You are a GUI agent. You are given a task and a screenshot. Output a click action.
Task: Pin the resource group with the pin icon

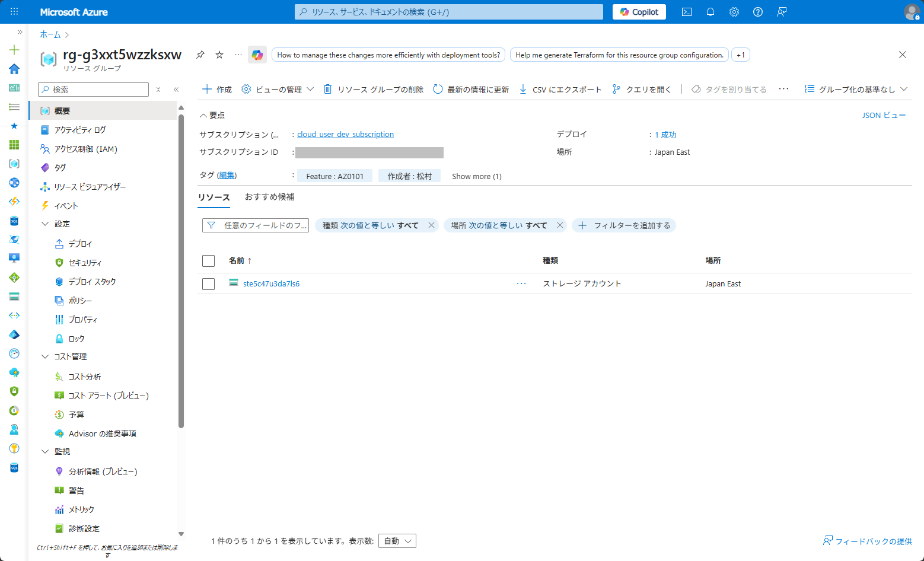click(200, 55)
